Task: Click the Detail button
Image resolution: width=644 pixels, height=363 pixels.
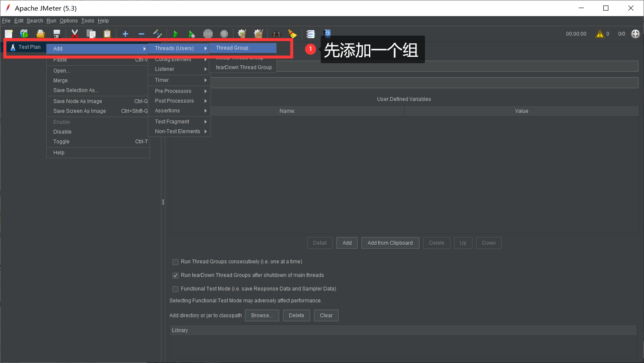Action: tap(320, 243)
